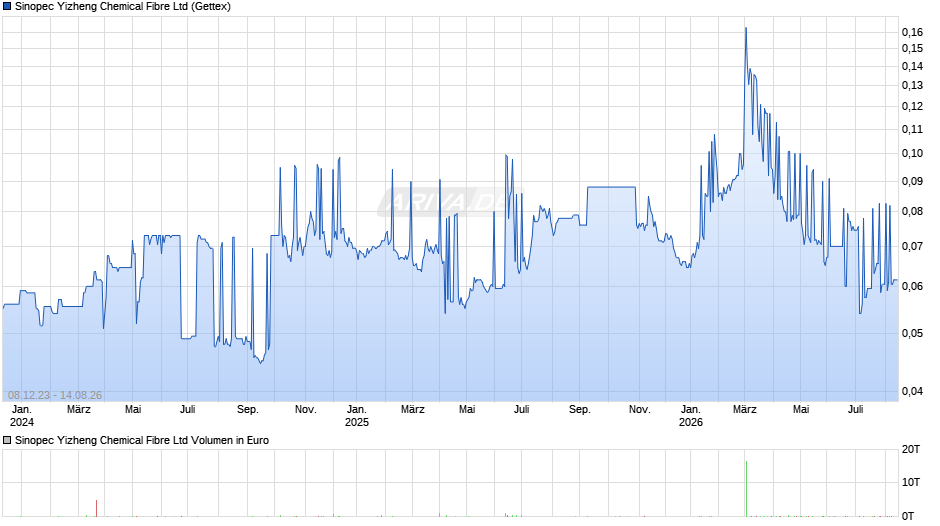Click the 'Jan. 2025' time axis label
Screen dimensions: 940x526
click(x=357, y=416)
